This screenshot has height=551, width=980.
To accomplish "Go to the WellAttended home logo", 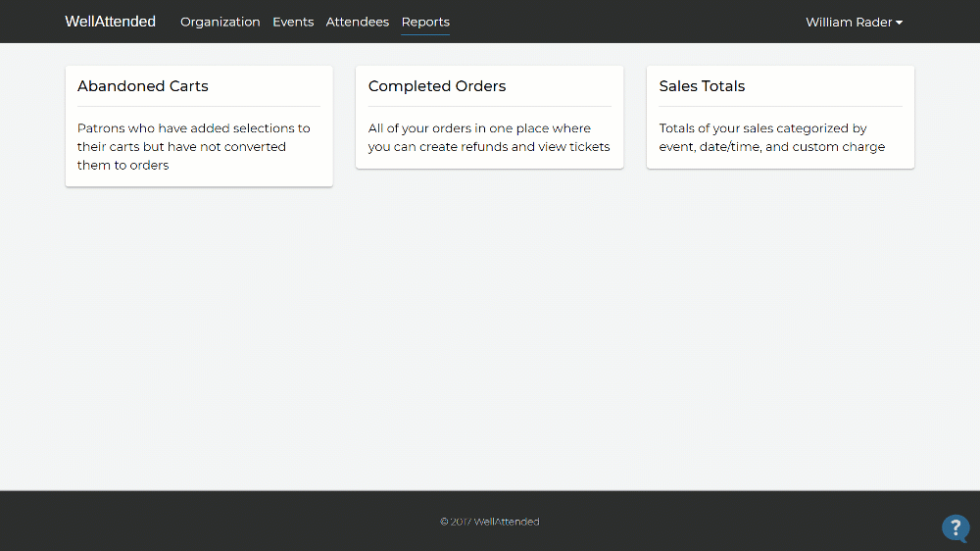I will pyautogui.click(x=110, y=22).
